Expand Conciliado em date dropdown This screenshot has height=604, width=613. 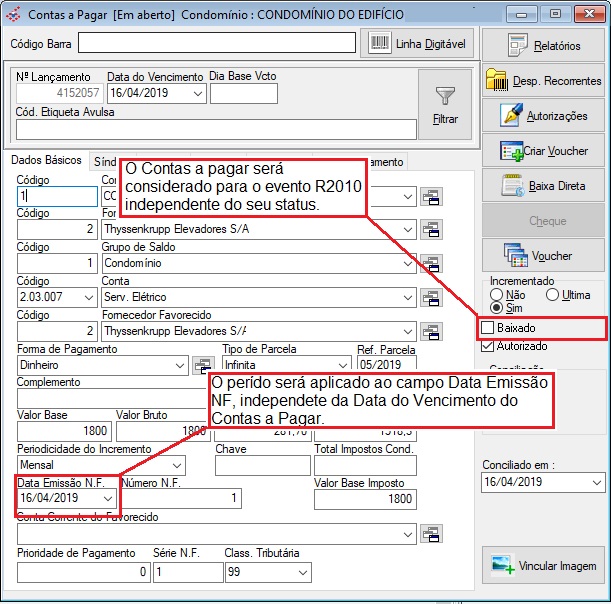(597, 482)
